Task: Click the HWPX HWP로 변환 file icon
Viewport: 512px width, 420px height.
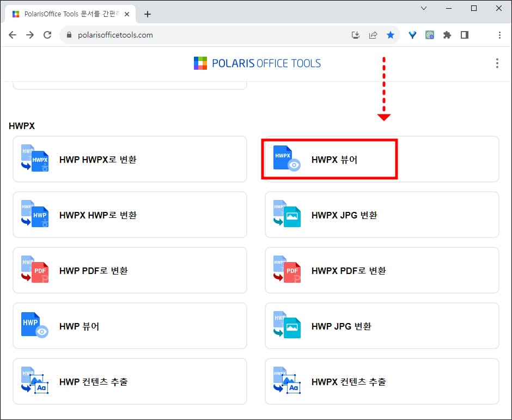Action: (x=35, y=214)
